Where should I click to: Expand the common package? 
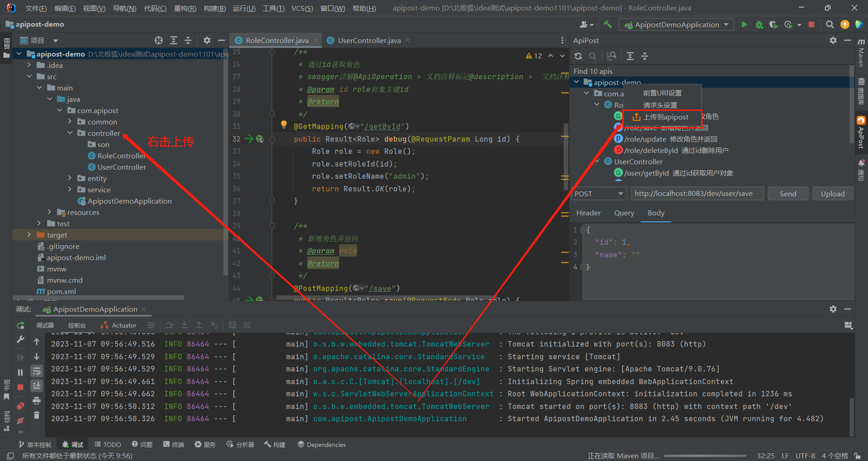pyautogui.click(x=70, y=122)
